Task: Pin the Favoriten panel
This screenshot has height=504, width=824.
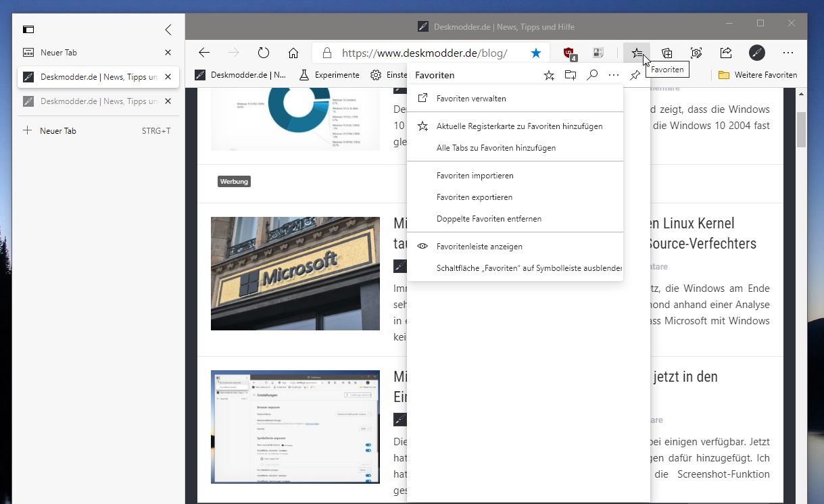Action: click(635, 75)
